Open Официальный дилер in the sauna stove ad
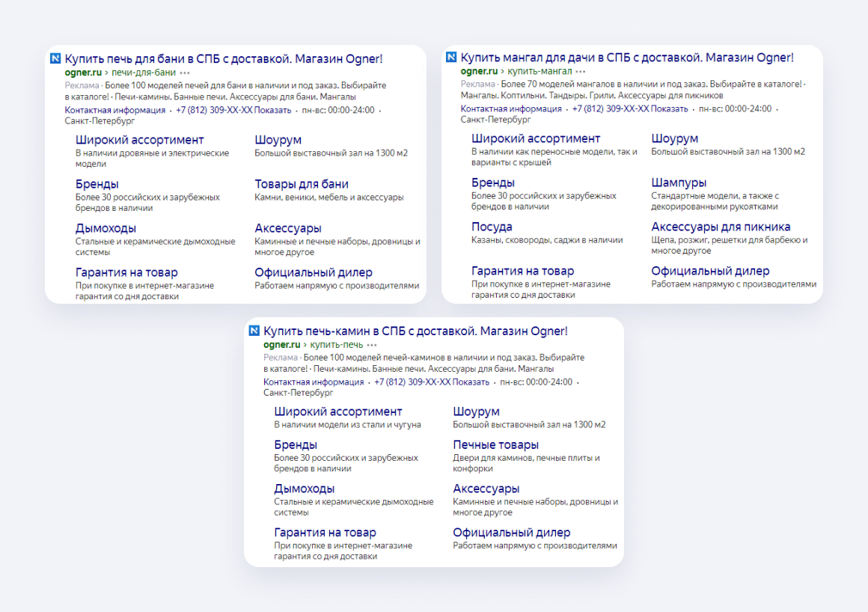This screenshot has height=612, width=868. click(x=314, y=273)
